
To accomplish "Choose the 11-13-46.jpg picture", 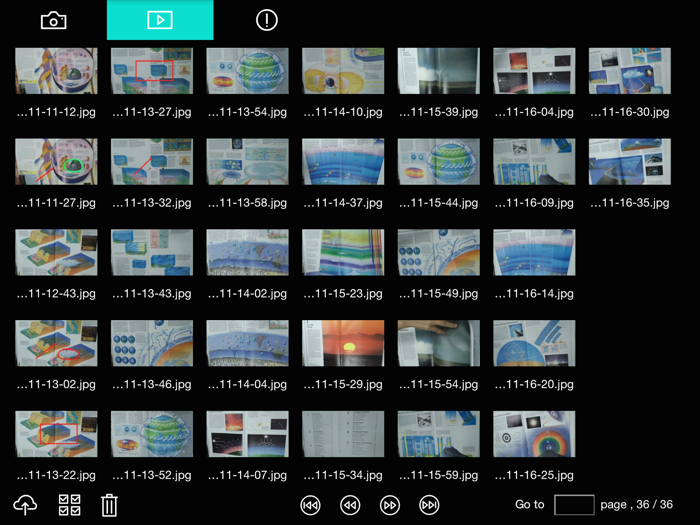I will [x=152, y=343].
